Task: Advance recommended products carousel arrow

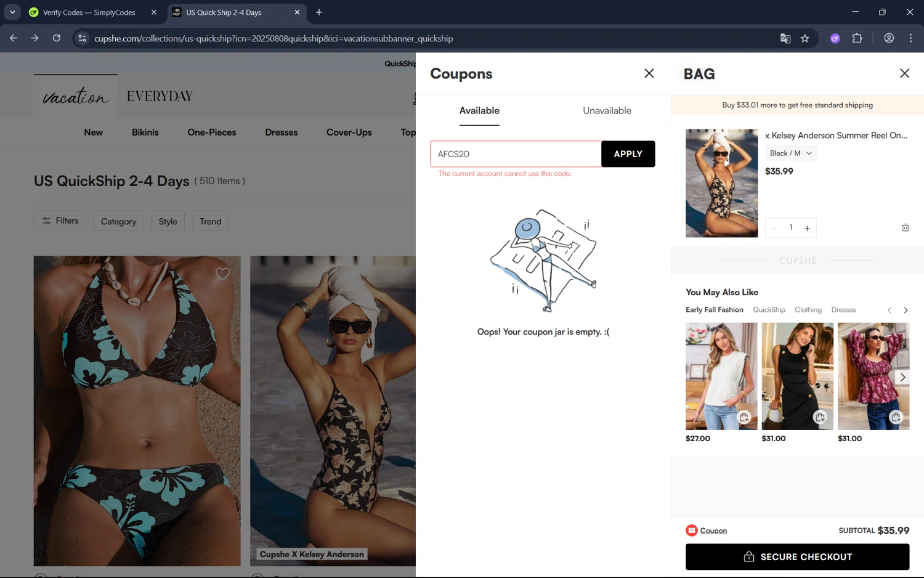Action: pos(902,377)
